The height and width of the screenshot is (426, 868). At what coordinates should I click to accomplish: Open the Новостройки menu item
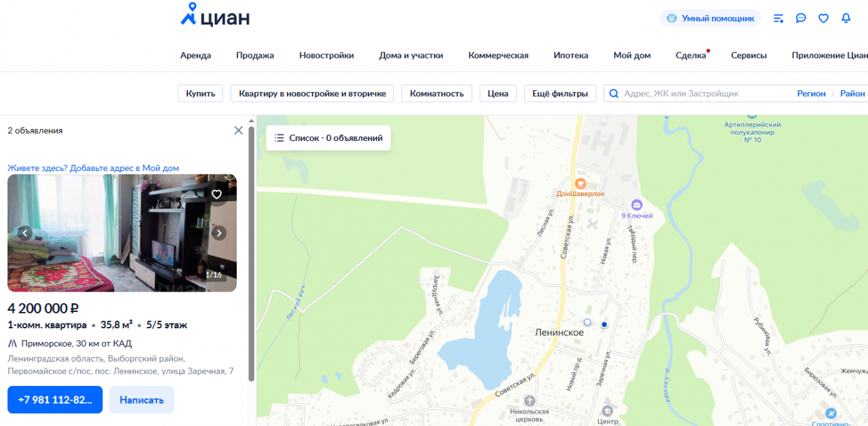[x=326, y=56]
